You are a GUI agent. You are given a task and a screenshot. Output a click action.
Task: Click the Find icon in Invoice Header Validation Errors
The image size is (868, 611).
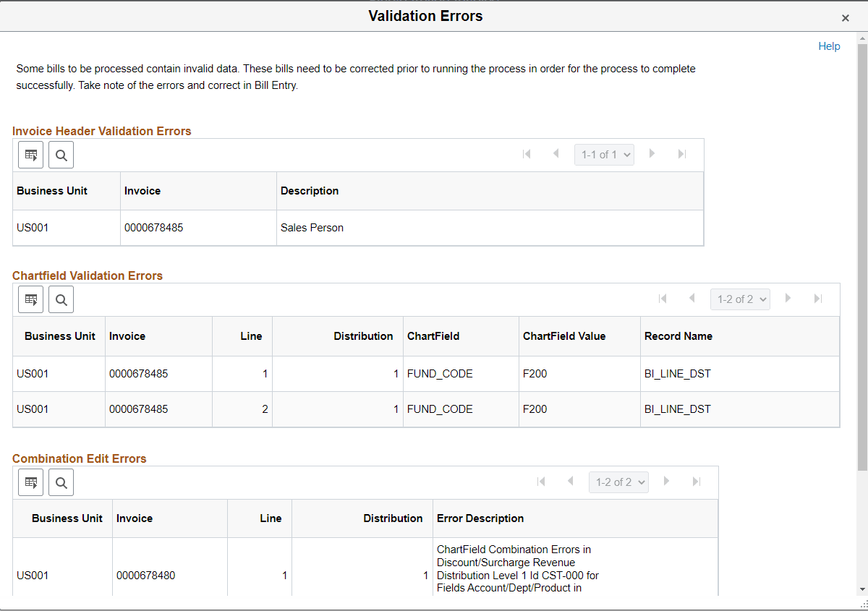click(x=61, y=154)
